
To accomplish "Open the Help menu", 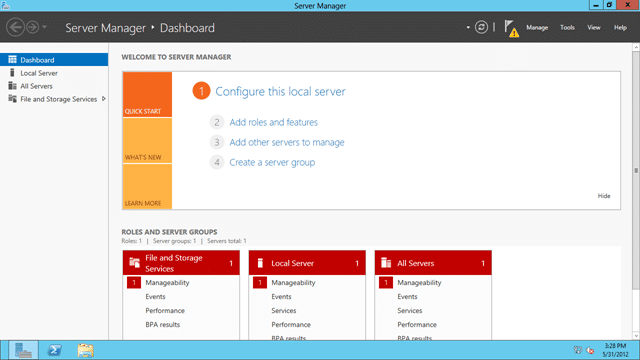I will point(620,27).
